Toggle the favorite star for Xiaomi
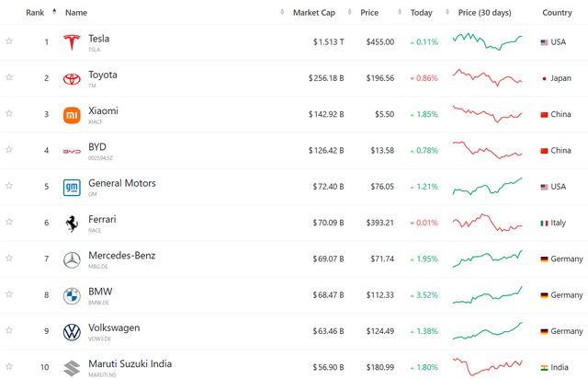588x379 pixels. click(9, 115)
